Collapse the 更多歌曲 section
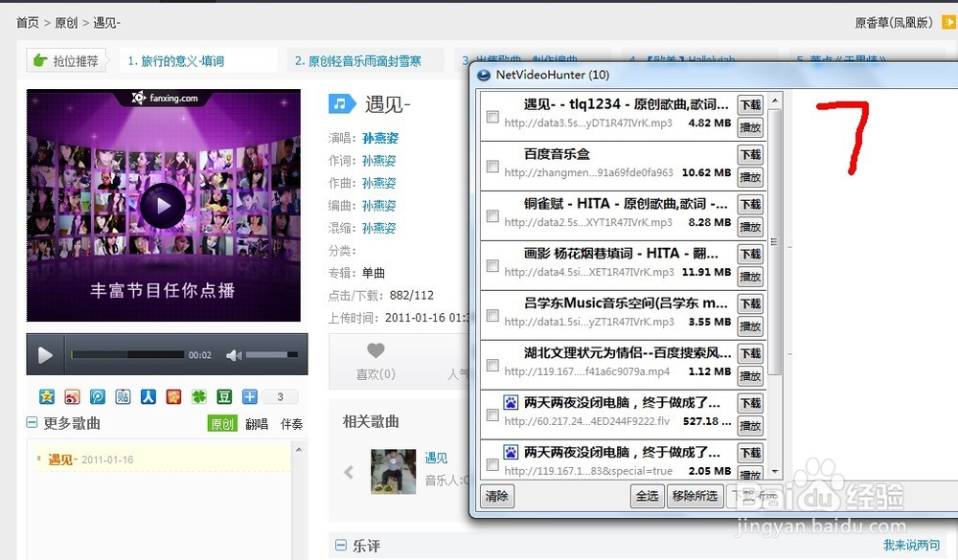Viewport: 958px width, 560px height. [x=32, y=422]
